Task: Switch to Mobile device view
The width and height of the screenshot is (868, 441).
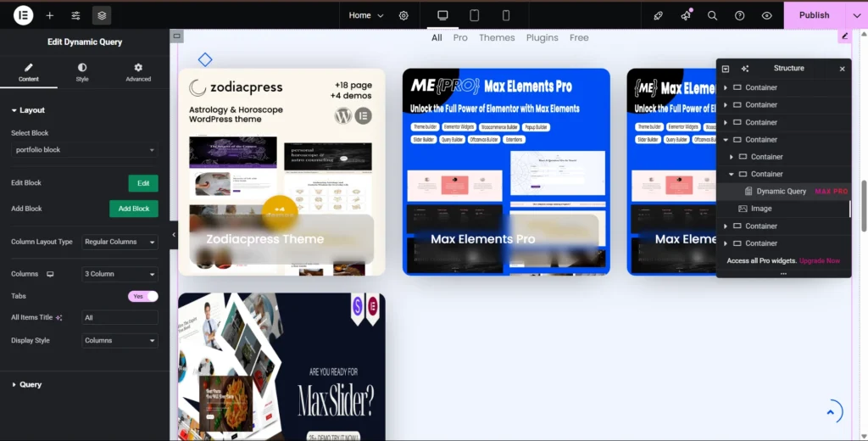Action: click(506, 15)
